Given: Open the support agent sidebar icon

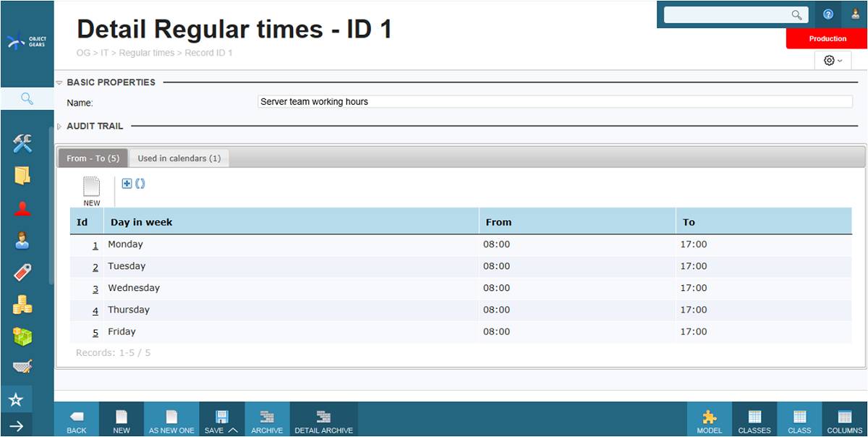Looking at the screenshot, I should (22, 241).
